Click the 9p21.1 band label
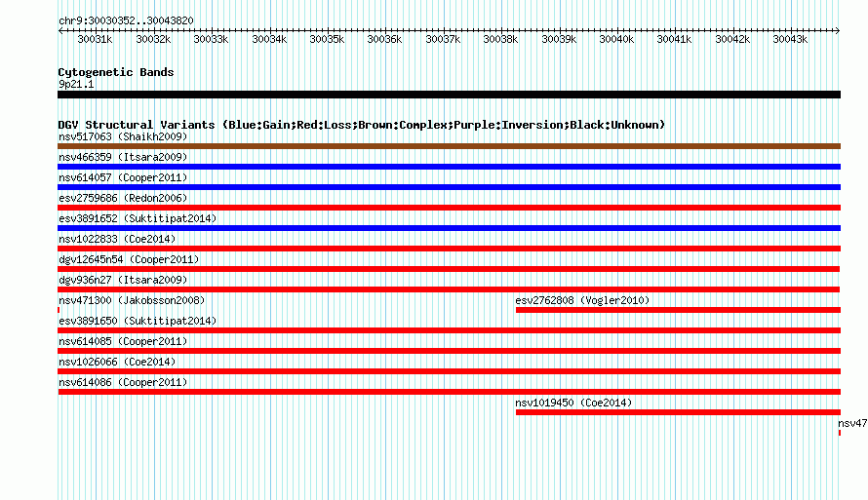The height and width of the screenshot is (500, 868). coord(76,84)
